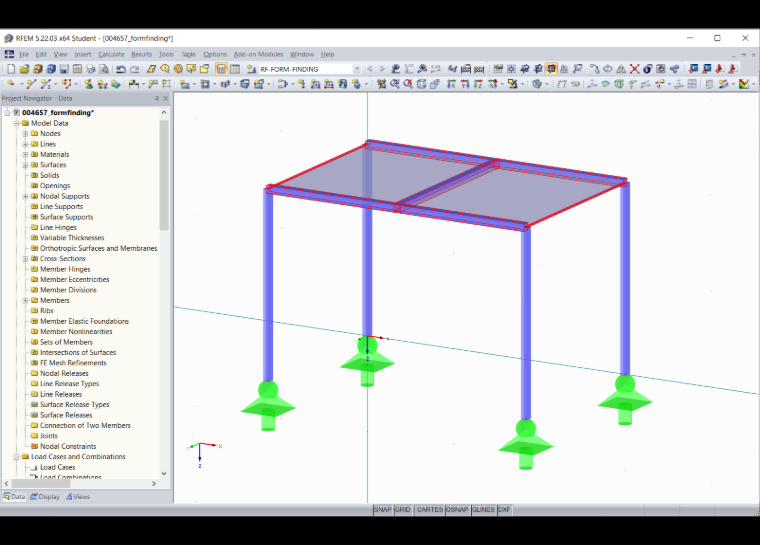Click the view in Z direction icon

coord(478,84)
